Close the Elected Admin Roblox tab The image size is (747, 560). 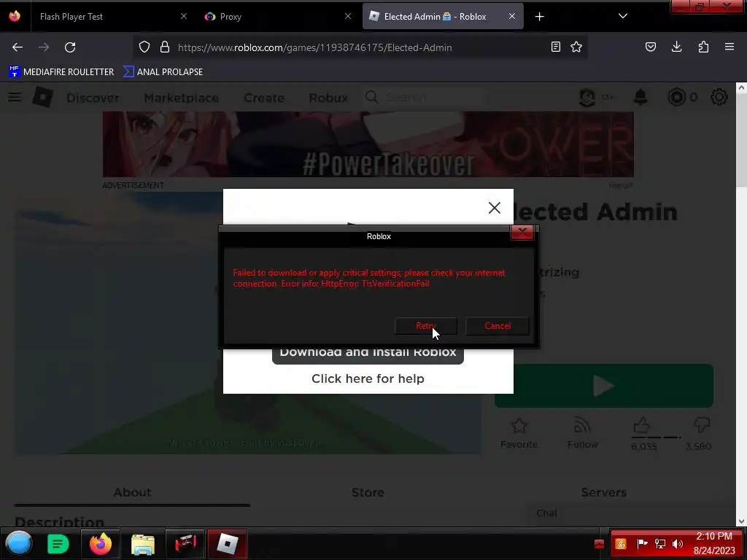(511, 17)
